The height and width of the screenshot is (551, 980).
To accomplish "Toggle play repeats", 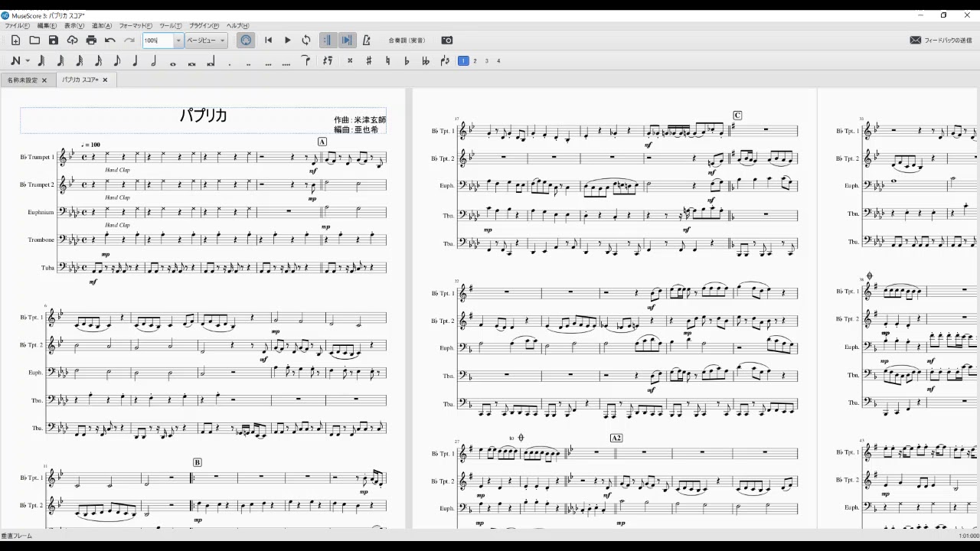I will [x=328, y=41].
